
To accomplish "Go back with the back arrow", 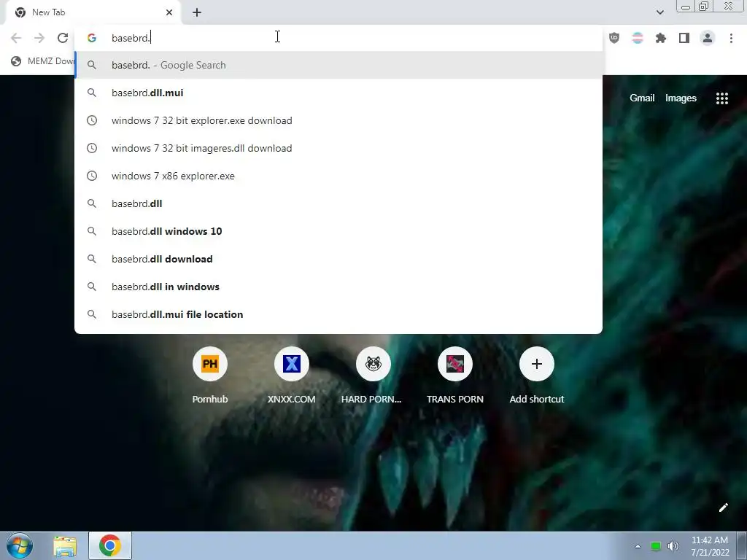I will tap(16, 38).
